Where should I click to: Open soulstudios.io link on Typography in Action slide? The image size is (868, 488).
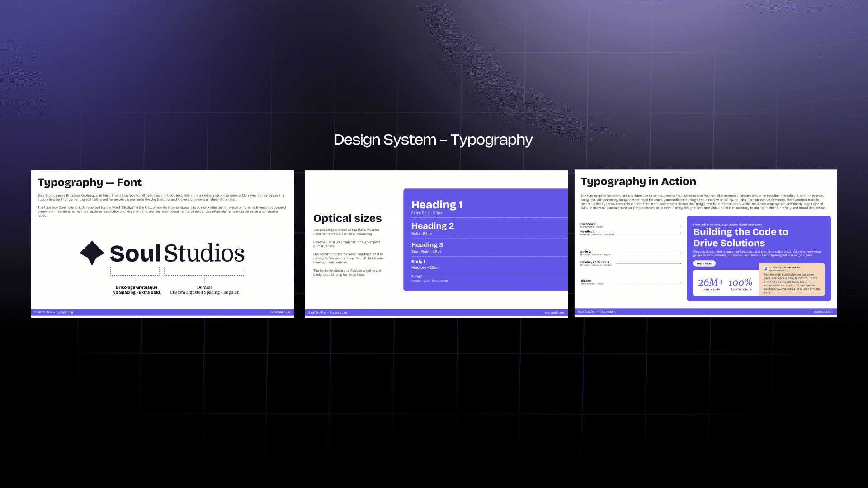[823, 312]
